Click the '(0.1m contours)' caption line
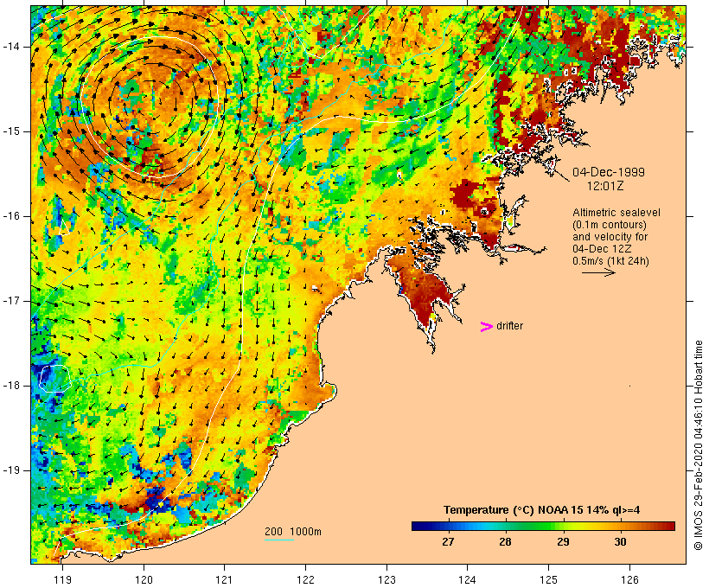The image size is (709, 588). [x=609, y=225]
